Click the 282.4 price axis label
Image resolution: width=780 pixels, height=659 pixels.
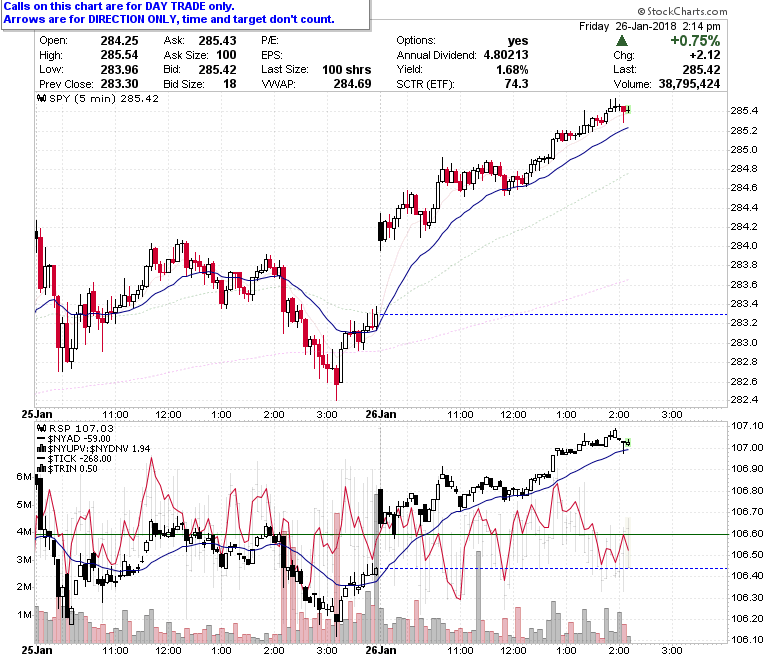coord(744,400)
